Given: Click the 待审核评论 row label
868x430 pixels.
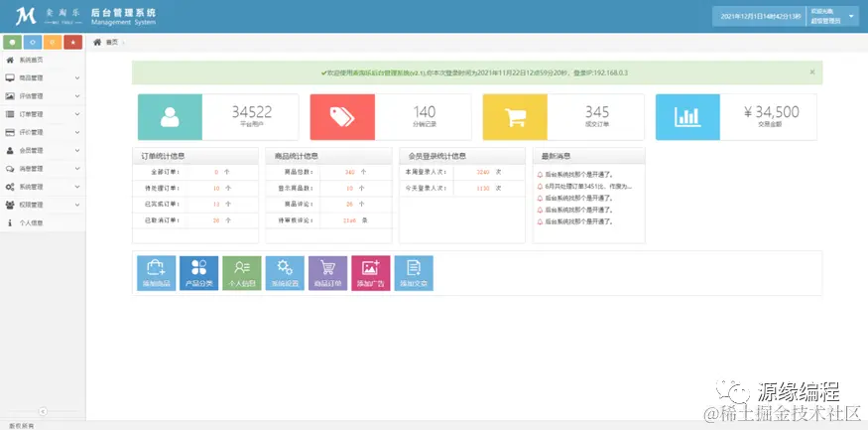Looking at the screenshot, I should 296,220.
